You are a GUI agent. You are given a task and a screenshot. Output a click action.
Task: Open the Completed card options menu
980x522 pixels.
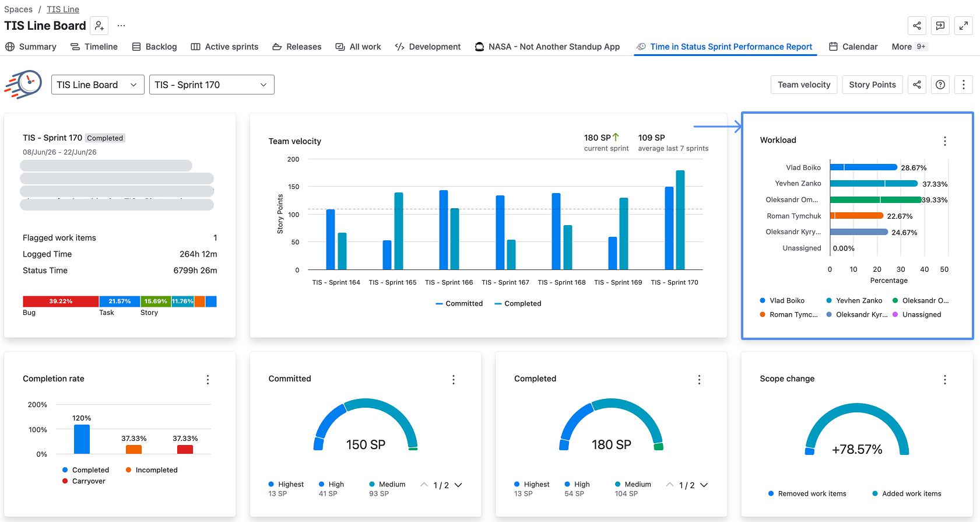tap(699, 380)
